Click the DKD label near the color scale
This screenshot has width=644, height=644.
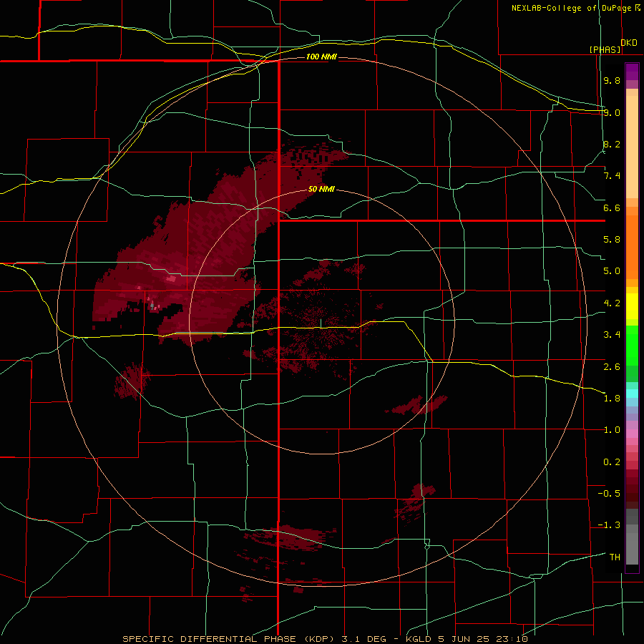pyautogui.click(x=629, y=42)
